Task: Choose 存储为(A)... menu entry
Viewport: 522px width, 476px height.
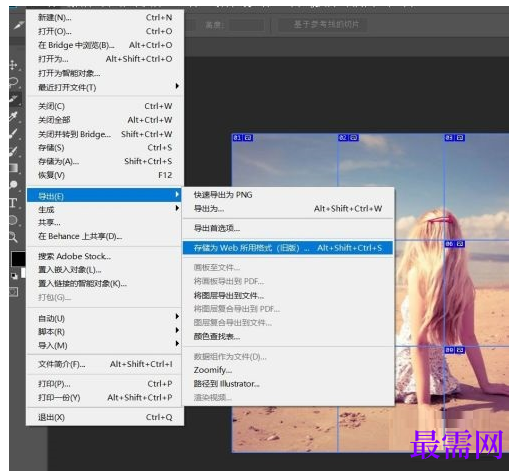Action: (105, 161)
